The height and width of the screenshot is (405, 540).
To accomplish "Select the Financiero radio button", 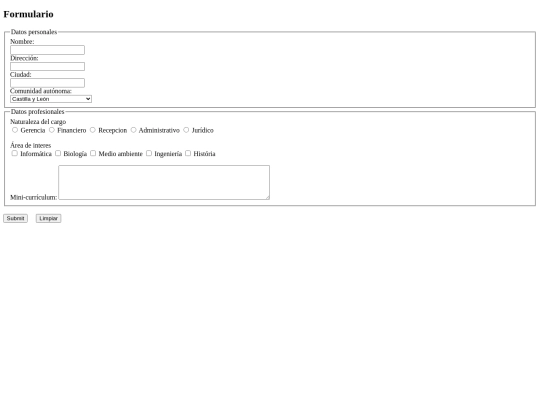I will (52, 130).
